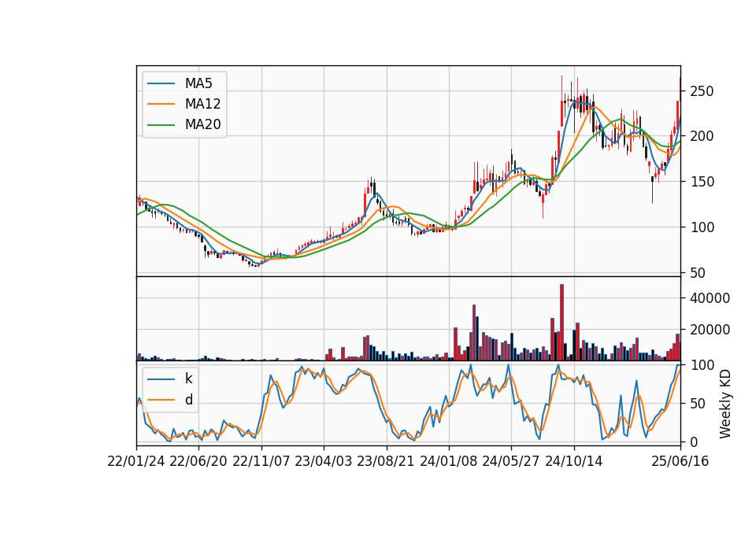The width and height of the screenshot is (756, 543).
Task: Click the 24/05/27 date label
Action: click(x=511, y=462)
